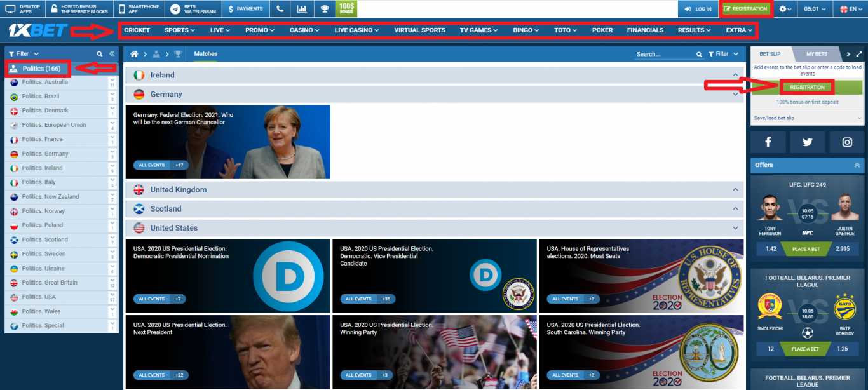This screenshot has width=868, height=390.
Task: Open the Smartphone App link
Action: point(140,9)
